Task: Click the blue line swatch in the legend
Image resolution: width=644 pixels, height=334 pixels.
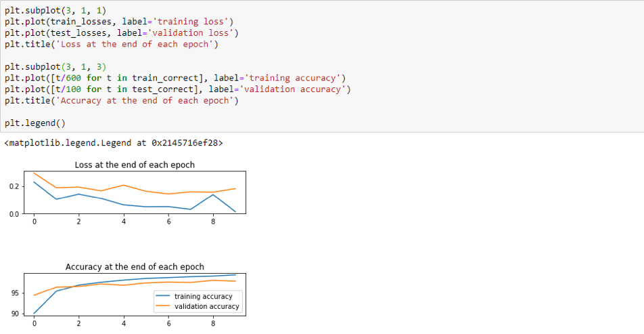Action: (164, 296)
